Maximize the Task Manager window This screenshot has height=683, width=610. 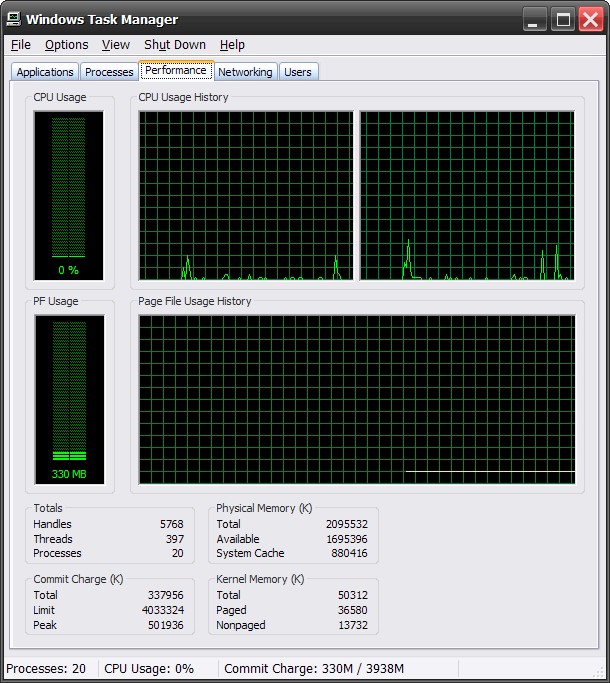coord(563,19)
